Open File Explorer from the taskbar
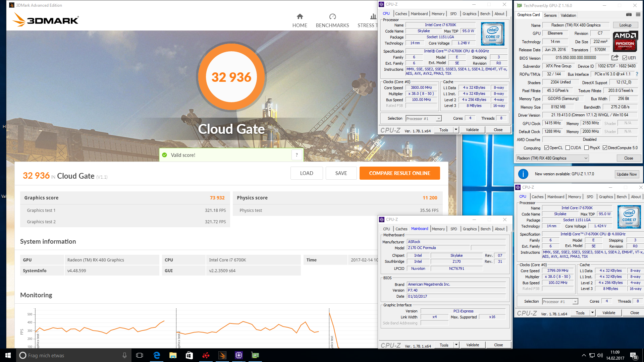 (173, 355)
